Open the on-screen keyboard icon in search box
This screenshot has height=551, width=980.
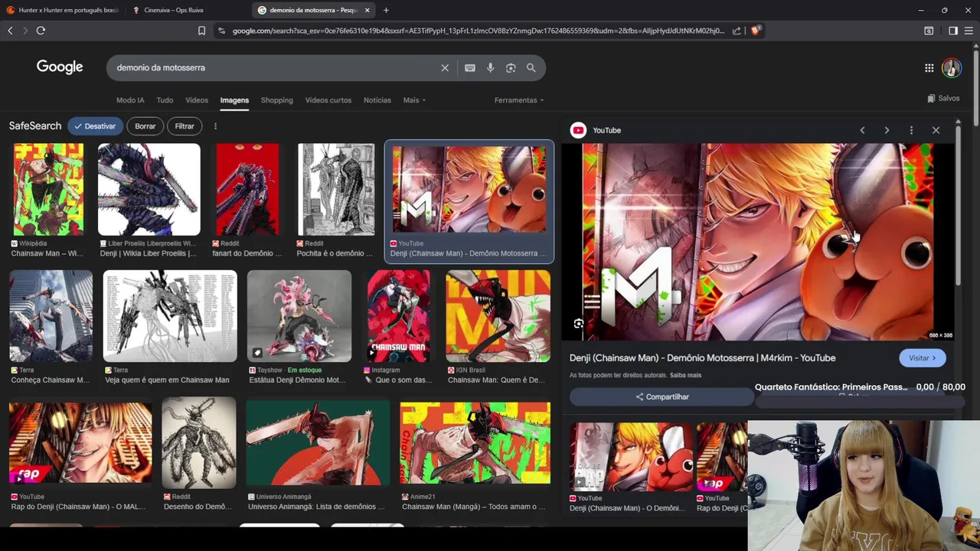click(x=470, y=67)
